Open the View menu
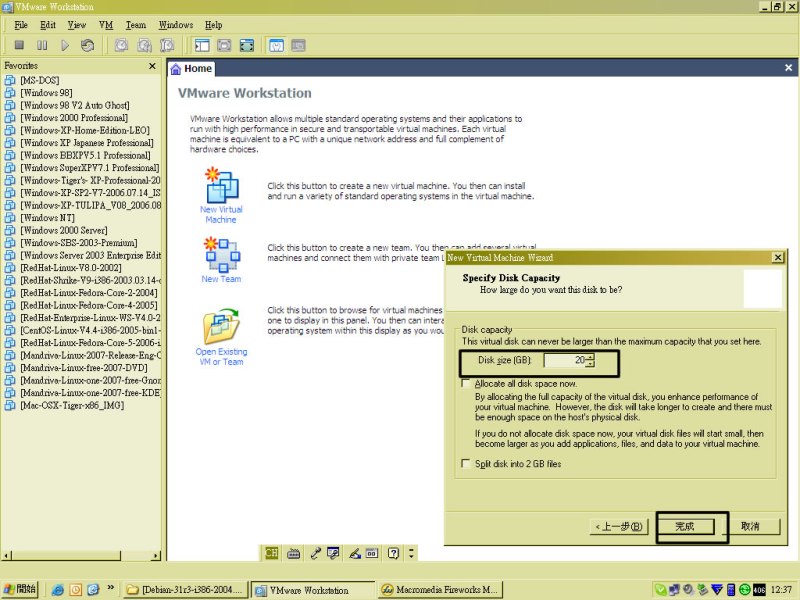The height and width of the screenshot is (600, 800). tap(77, 25)
